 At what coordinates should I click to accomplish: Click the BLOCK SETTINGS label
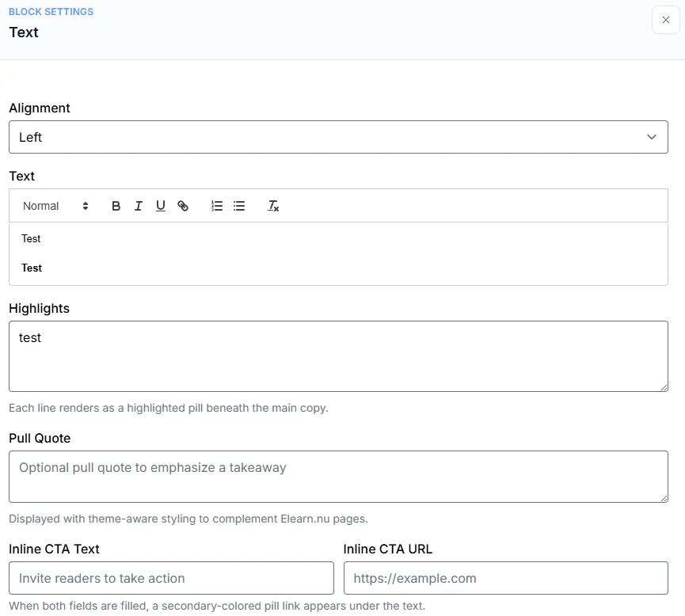tap(50, 11)
